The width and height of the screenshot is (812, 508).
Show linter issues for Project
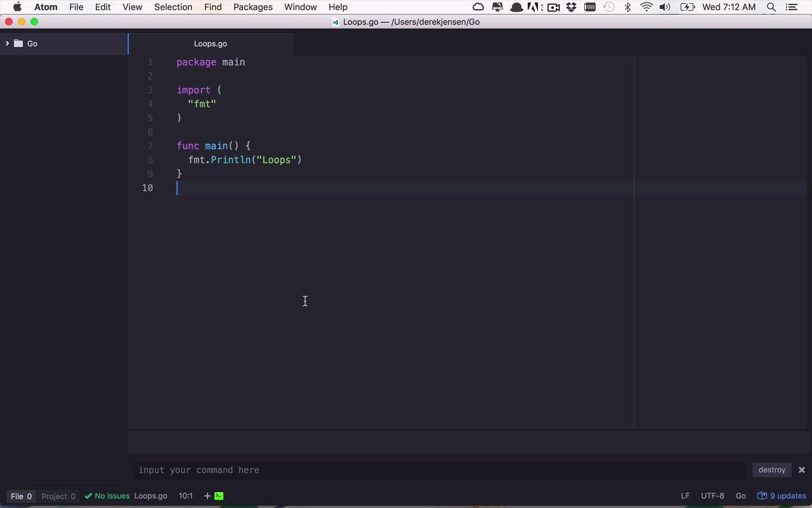pyautogui.click(x=58, y=496)
